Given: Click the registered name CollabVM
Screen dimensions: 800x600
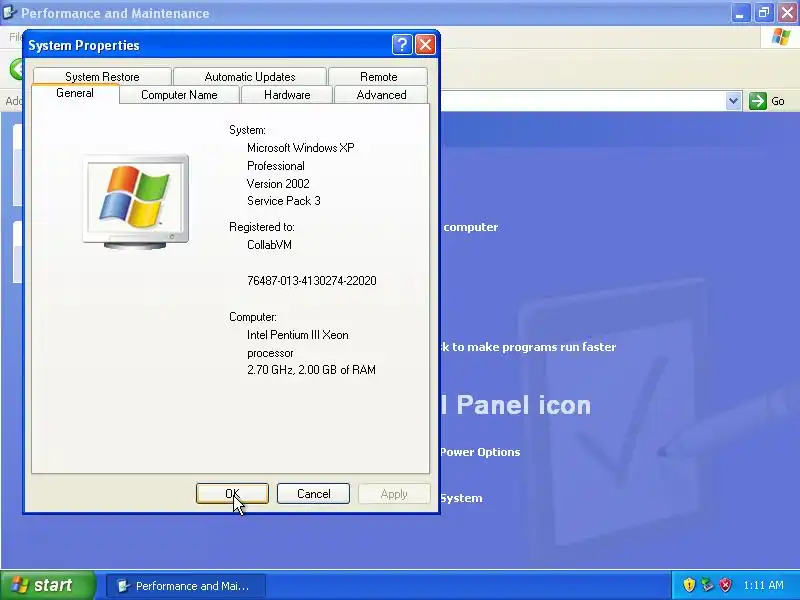Looking at the screenshot, I should [269, 245].
